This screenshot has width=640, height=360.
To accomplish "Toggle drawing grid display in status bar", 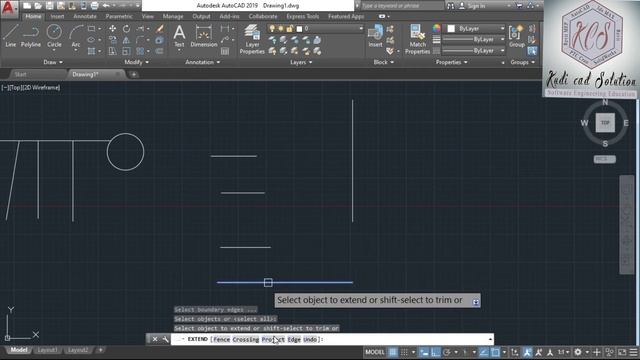I will [x=393, y=352].
